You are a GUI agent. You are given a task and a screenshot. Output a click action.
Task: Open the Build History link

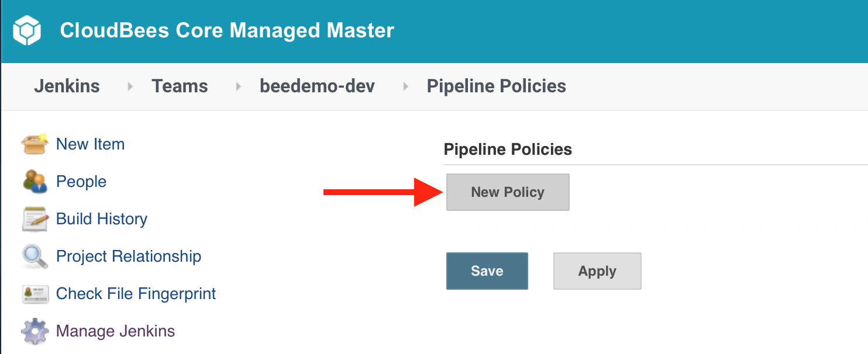click(102, 219)
